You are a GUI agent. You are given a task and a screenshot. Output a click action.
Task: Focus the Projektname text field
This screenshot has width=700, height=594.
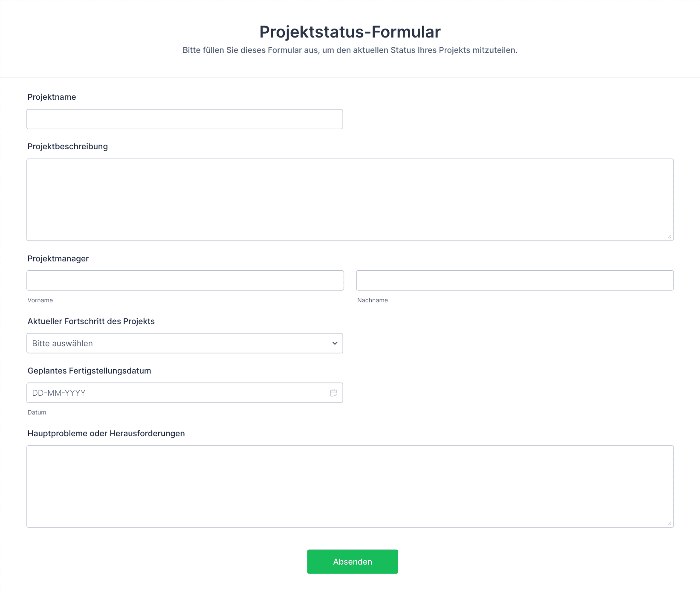point(185,119)
